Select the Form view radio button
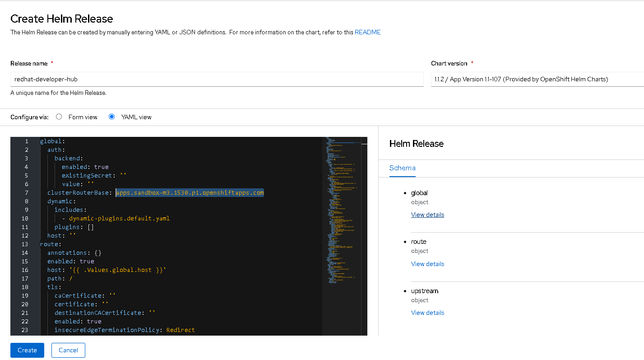644x360 pixels. point(59,117)
